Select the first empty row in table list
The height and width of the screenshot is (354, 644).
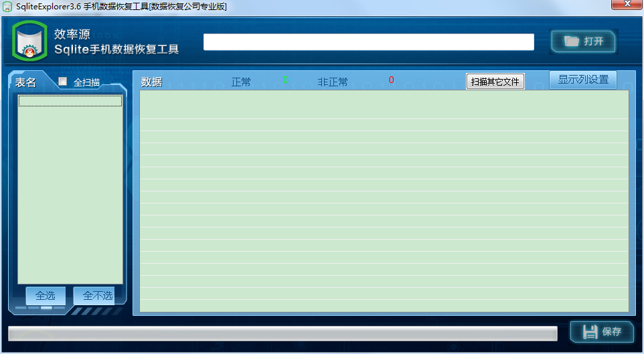[70, 101]
